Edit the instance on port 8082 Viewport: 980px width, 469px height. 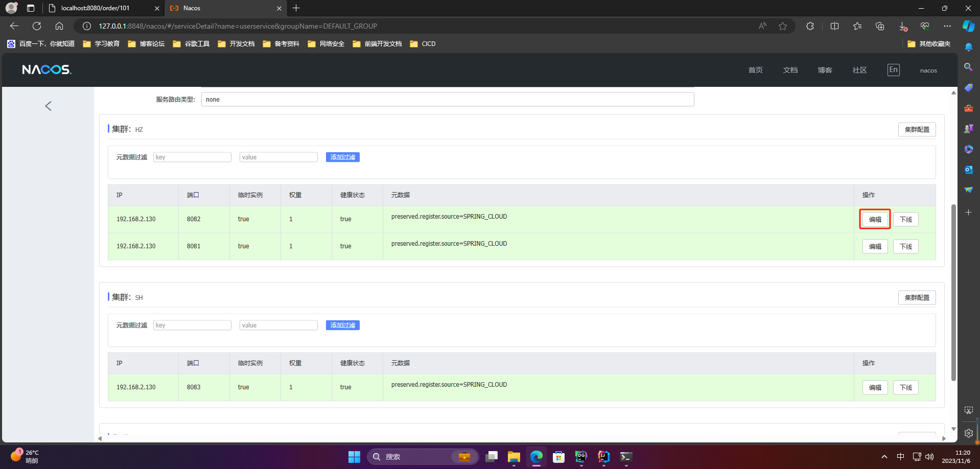(x=875, y=220)
